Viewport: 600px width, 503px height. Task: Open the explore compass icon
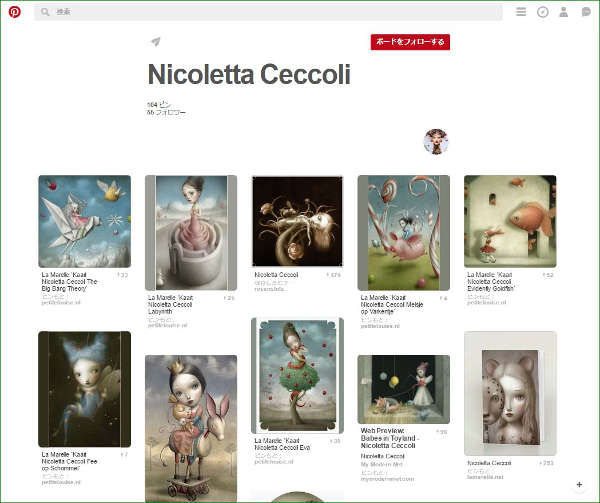coord(543,12)
